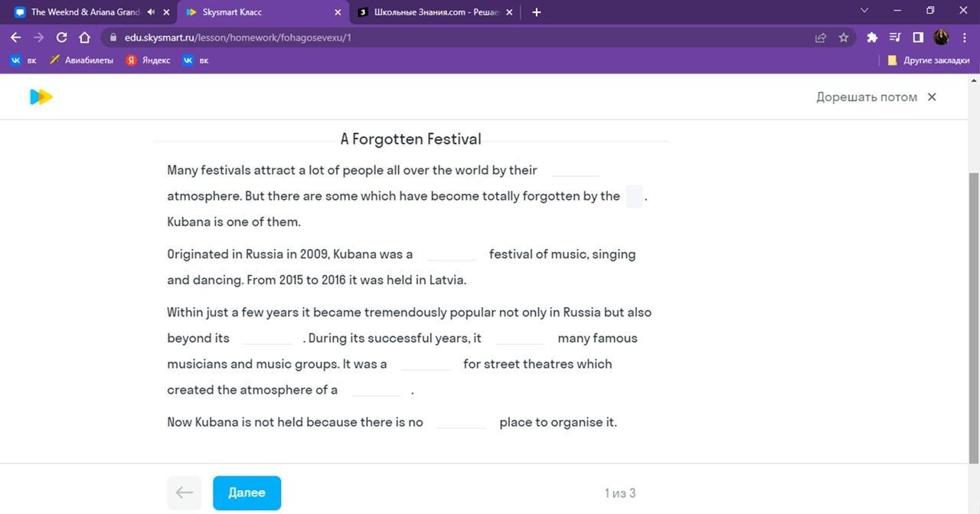Viewport: 980px width, 514px height.
Task: Open the extensions puzzle icon
Action: click(871, 37)
